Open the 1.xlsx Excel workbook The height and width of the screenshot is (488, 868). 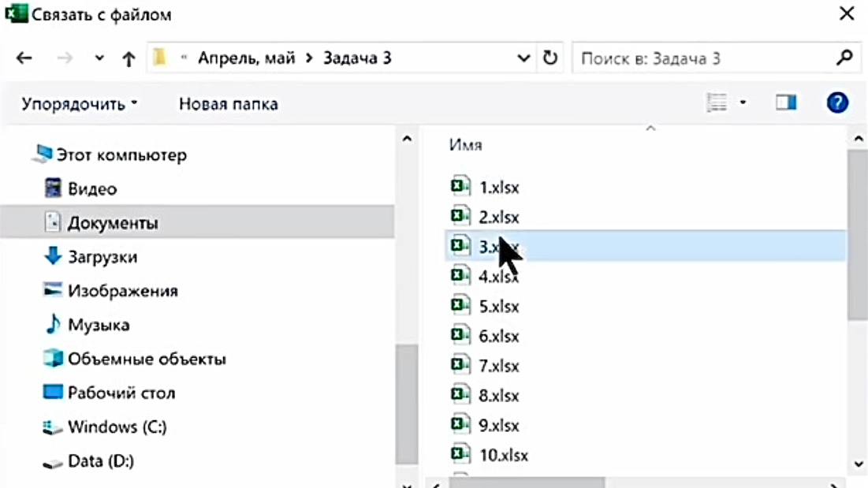tap(497, 186)
